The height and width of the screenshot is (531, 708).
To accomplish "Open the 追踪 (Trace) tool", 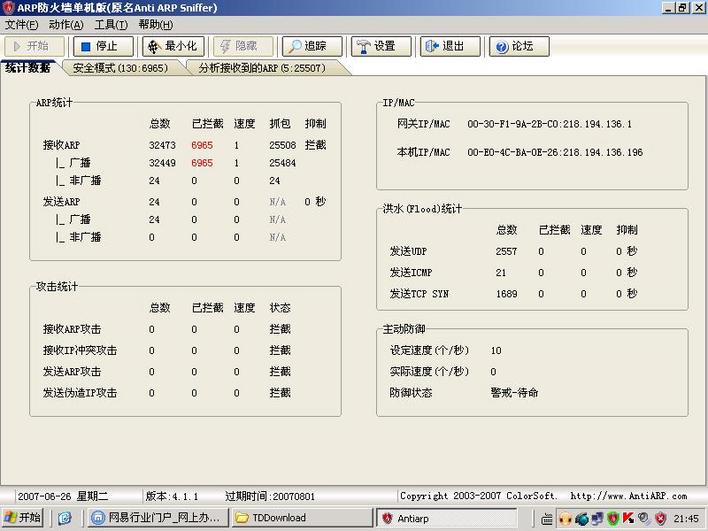I will [x=312, y=46].
